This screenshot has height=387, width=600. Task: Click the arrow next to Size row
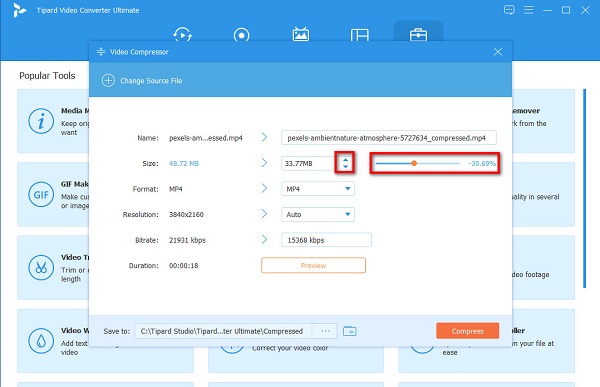(x=264, y=163)
